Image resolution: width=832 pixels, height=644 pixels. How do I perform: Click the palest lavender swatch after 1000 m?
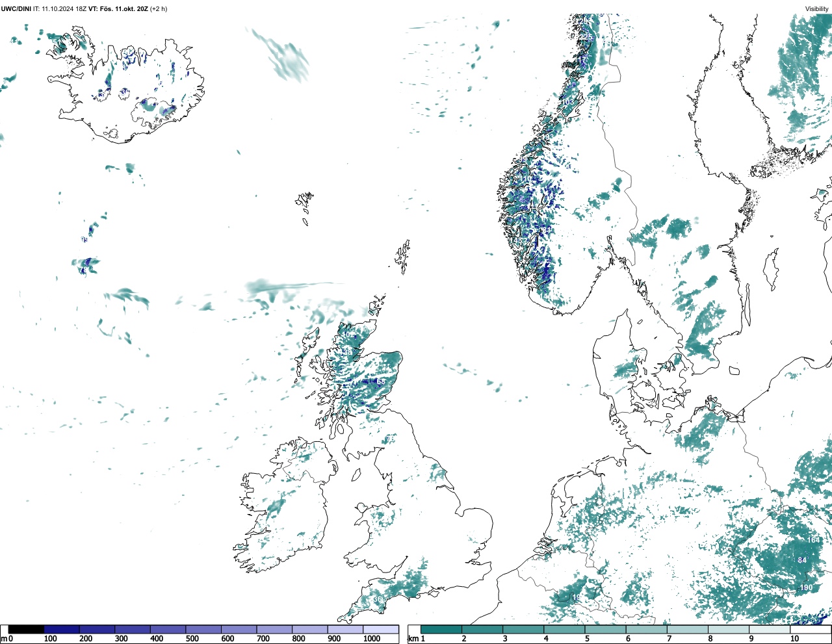pyautogui.click(x=381, y=629)
